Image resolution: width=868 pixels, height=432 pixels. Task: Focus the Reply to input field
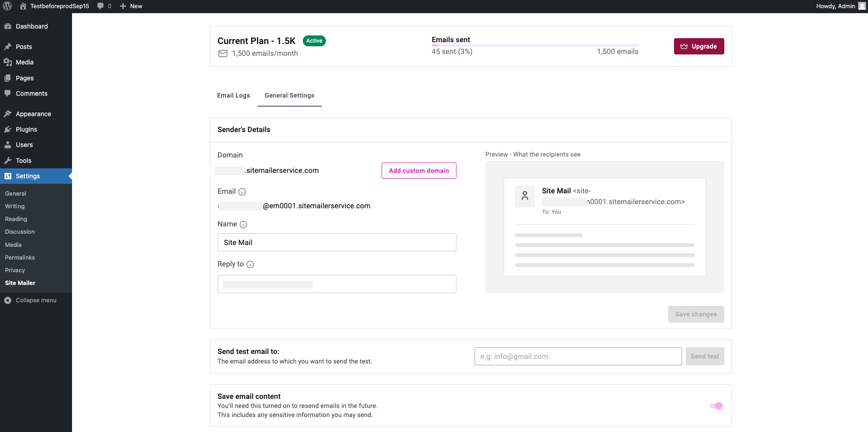[x=337, y=284]
